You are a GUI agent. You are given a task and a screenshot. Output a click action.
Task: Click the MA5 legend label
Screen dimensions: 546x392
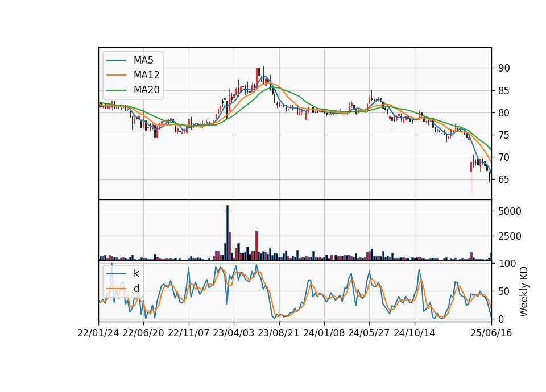[x=143, y=60]
